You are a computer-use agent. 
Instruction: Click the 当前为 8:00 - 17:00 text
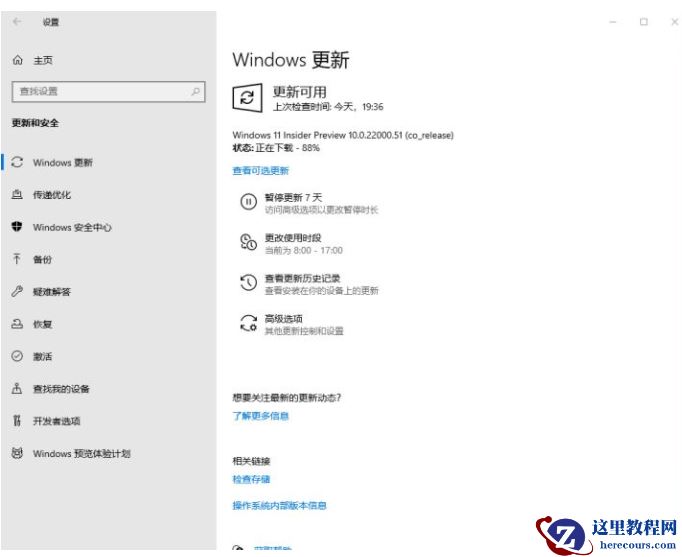pyautogui.click(x=304, y=250)
